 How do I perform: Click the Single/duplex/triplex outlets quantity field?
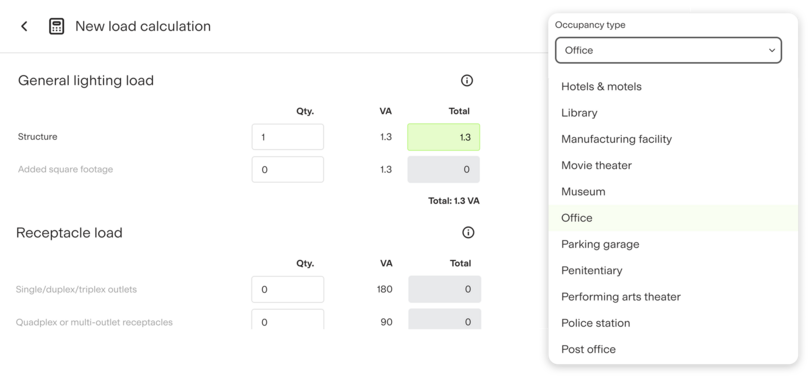tap(288, 289)
